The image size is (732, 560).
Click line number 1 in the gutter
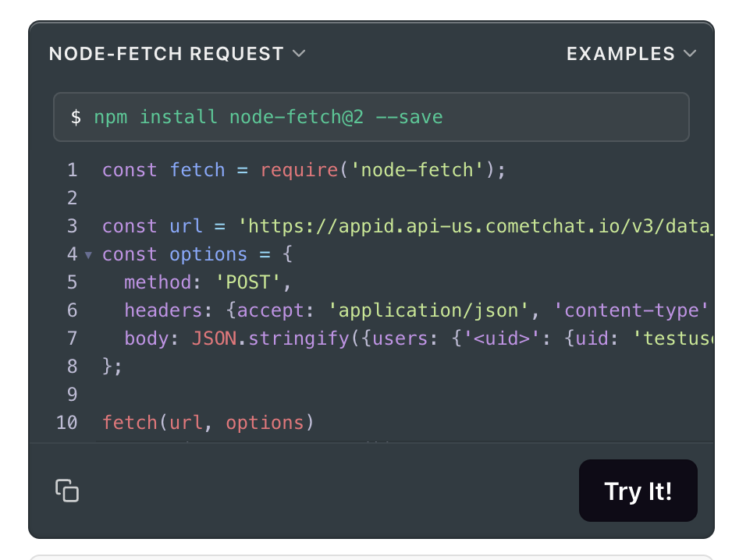pyautogui.click(x=72, y=170)
